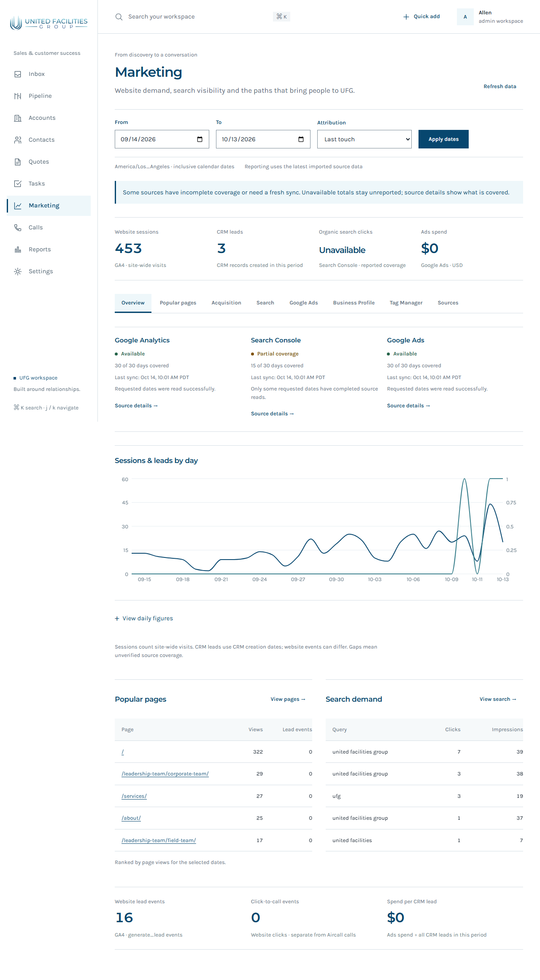Click the Pipeline sidebar label
The width and height of the screenshot is (540, 980).
pos(40,96)
